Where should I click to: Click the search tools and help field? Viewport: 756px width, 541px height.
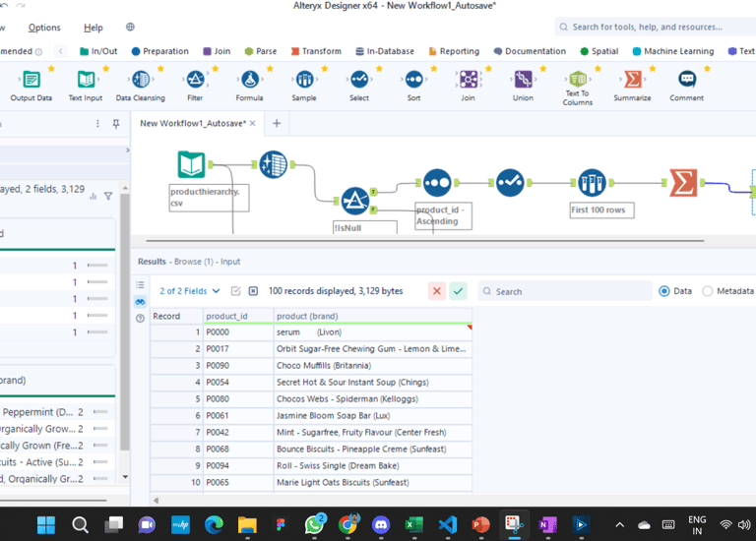(x=656, y=27)
